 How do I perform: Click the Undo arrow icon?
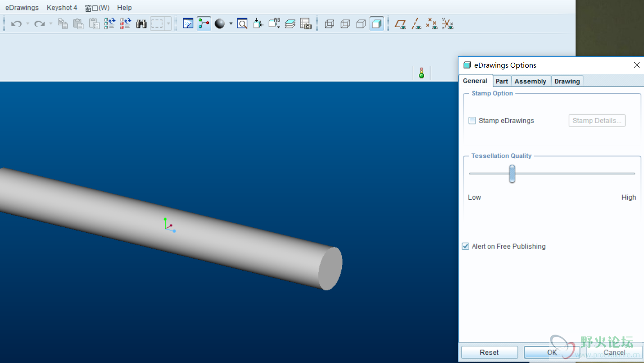(x=16, y=23)
